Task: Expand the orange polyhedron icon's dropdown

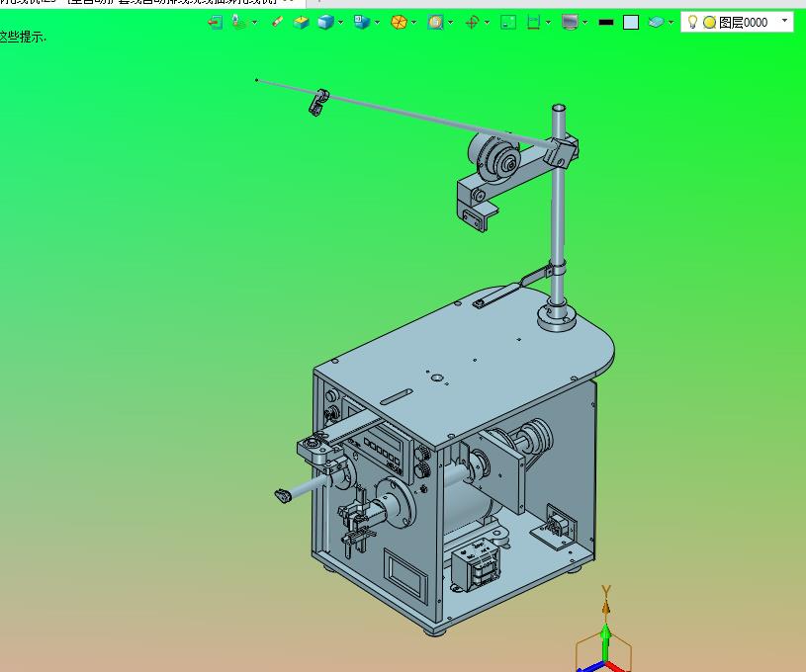Action: [x=413, y=23]
